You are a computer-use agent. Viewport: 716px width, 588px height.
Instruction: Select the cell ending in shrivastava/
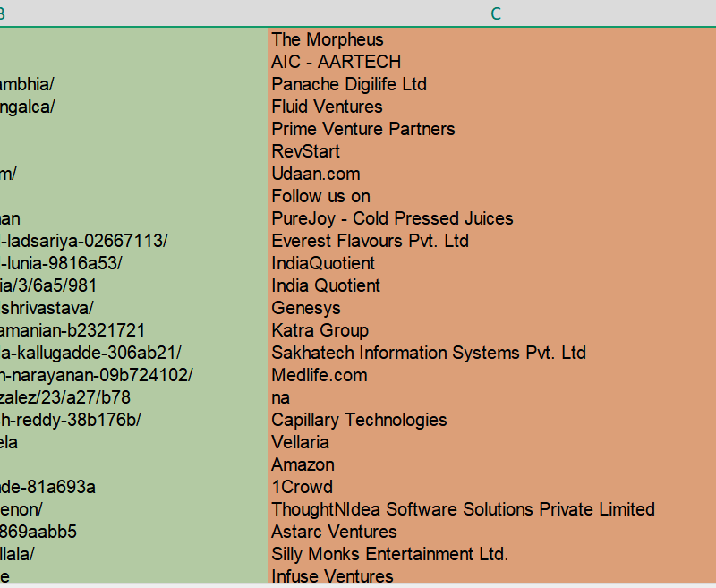point(133,308)
